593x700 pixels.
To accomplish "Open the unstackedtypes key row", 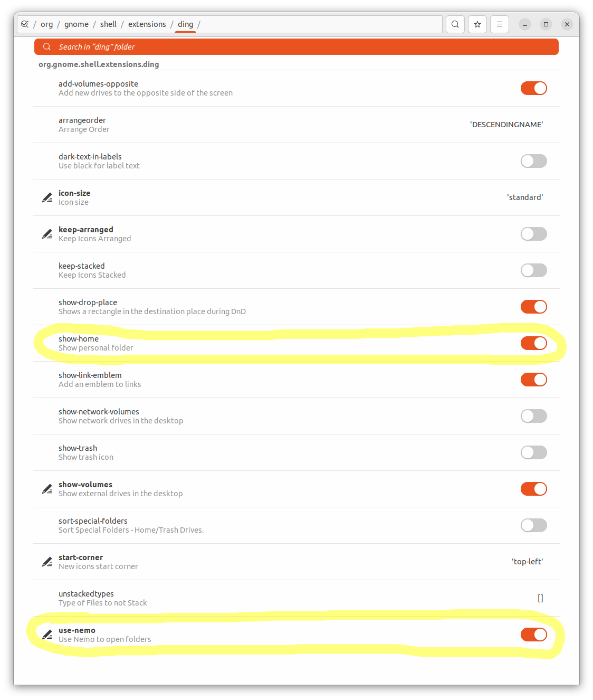I will coord(296,598).
